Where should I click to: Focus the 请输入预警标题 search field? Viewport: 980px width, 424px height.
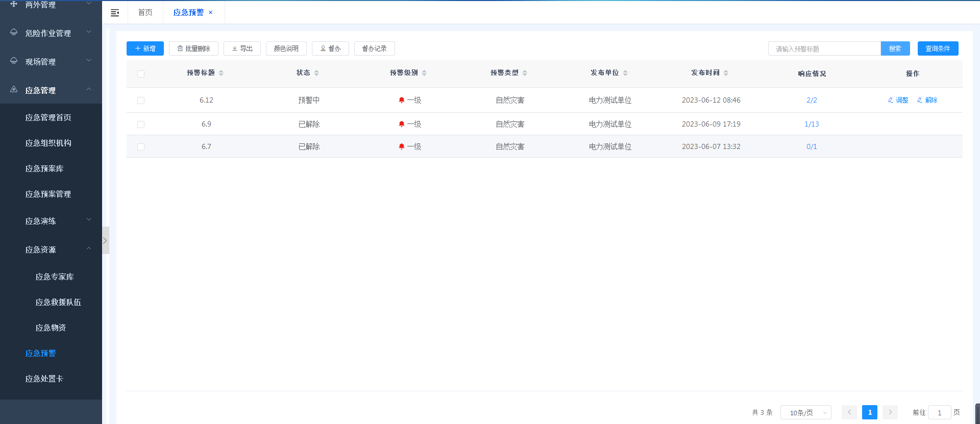pos(824,49)
